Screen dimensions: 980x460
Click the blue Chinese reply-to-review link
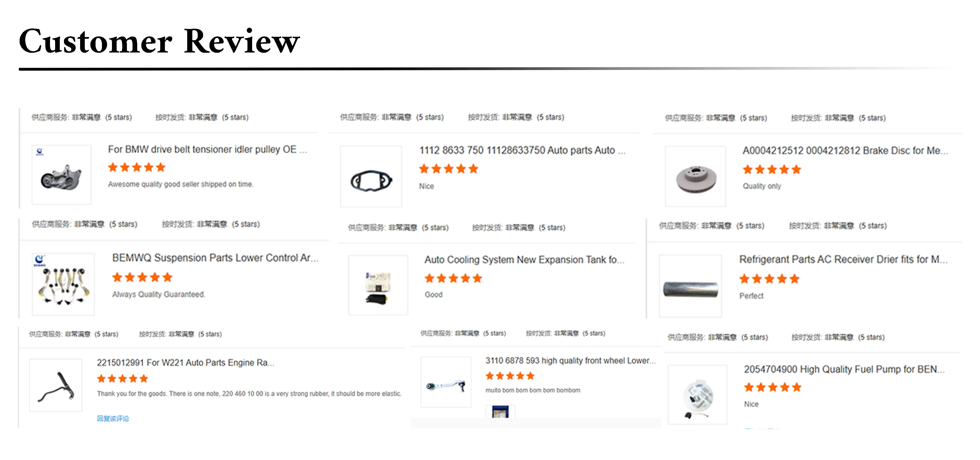(113, 419)
